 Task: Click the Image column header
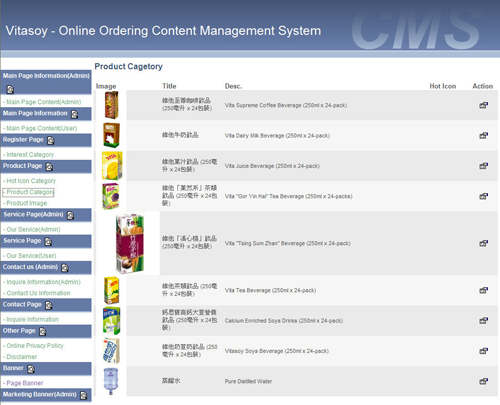(106, 86)
